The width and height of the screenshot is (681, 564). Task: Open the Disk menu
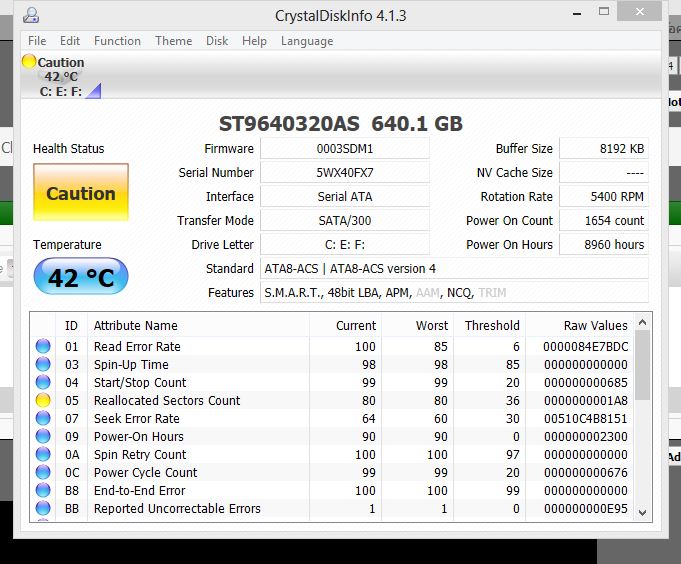pyautogui.click(x=217, y=41)
